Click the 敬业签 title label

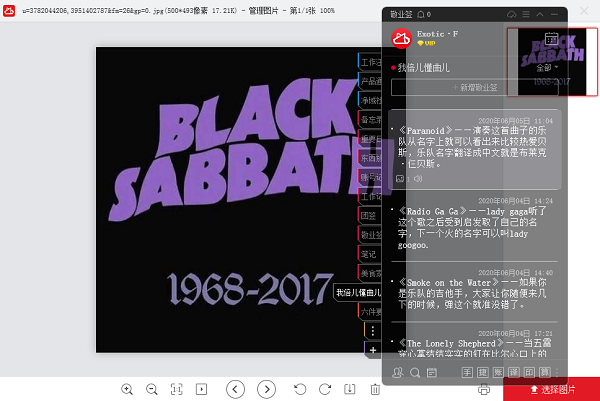[x=401, y=15]
